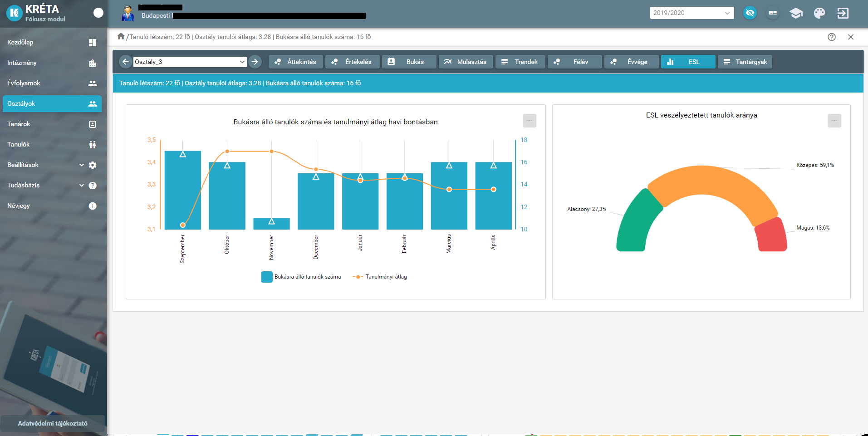Click the Magas: 13,6% label
This screenshot has width=868, height=436.
coord(813,228)
